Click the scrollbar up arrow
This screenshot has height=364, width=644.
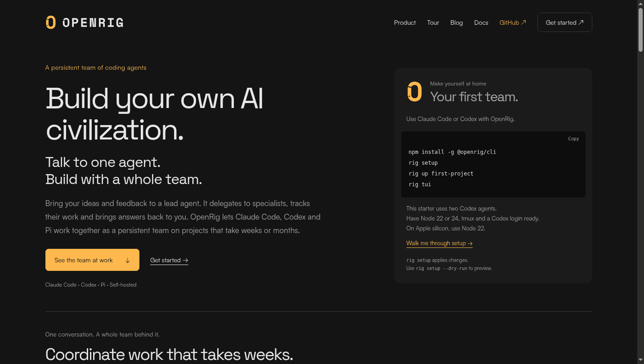point(640,4)
